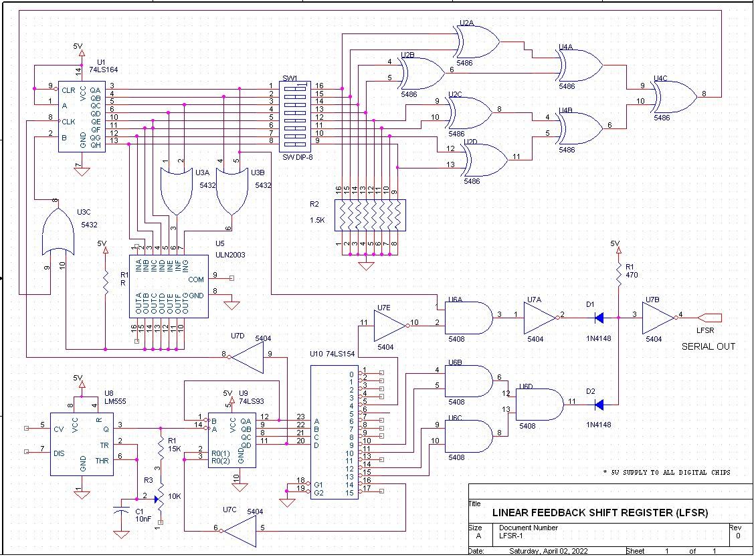Click the U4B XOR gate symbol
Screen dimensions: 756x557
click(x=579, y=128)
